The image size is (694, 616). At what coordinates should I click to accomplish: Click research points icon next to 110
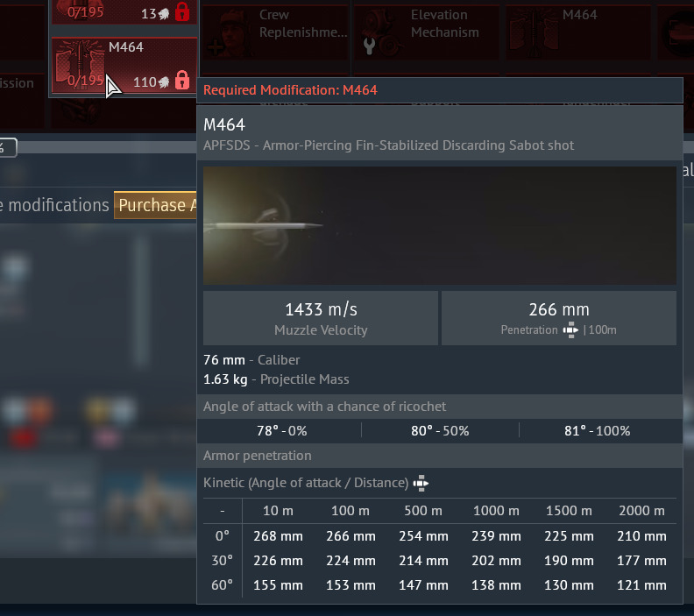pyautogui.click(x=164, y=82)
